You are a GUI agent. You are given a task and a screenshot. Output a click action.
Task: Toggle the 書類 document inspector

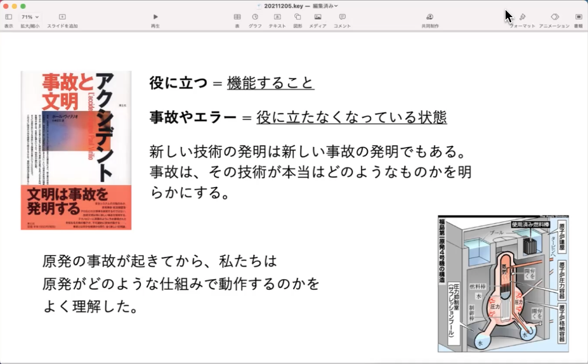pos(578,16)
